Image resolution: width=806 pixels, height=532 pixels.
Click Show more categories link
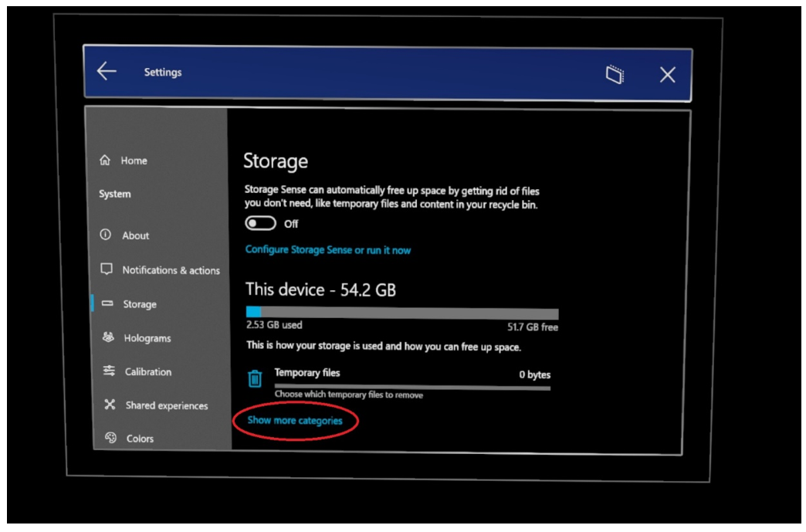point(295,421)
